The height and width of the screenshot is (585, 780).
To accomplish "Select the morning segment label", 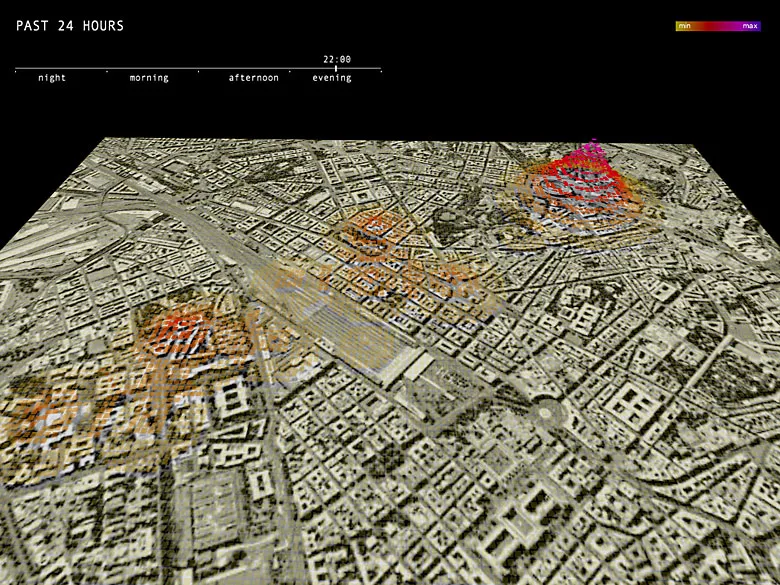I will tap(149, 78).
